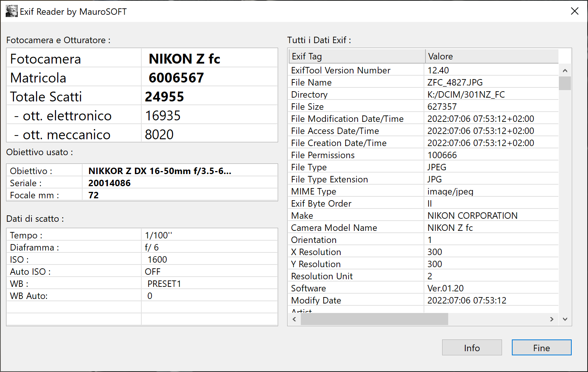
Task: Click the camera value 'NIKON Z fc' in bold
Action: (x=185, y=59)
